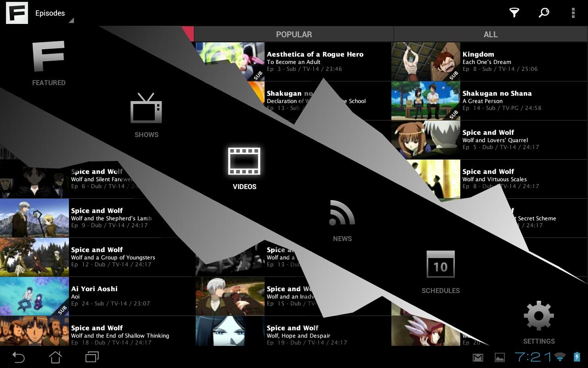This screenshot has width=588, height=368.
Task: Open Spice and Wolf Ep 15 thumbnail
Action: pyautogui.click(x=230, y=296)
